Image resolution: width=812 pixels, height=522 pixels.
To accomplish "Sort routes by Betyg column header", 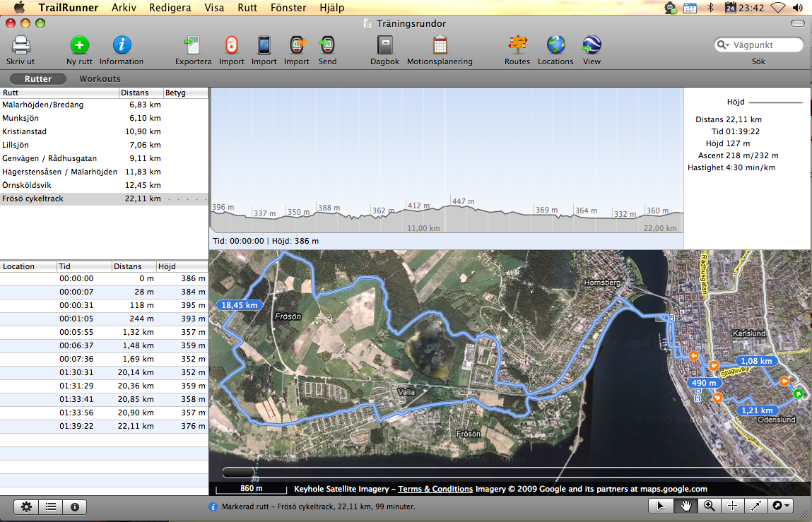I will point(185,93).
